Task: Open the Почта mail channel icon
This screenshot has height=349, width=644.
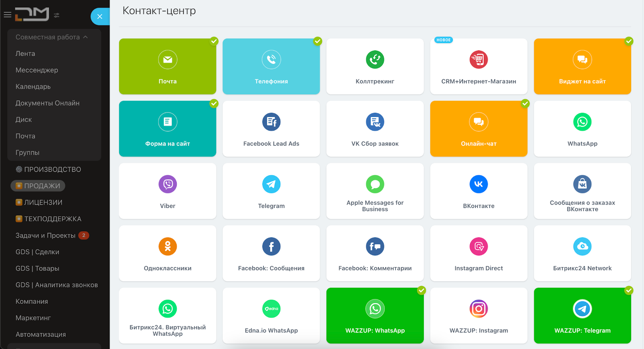Action: coord(167,60)
